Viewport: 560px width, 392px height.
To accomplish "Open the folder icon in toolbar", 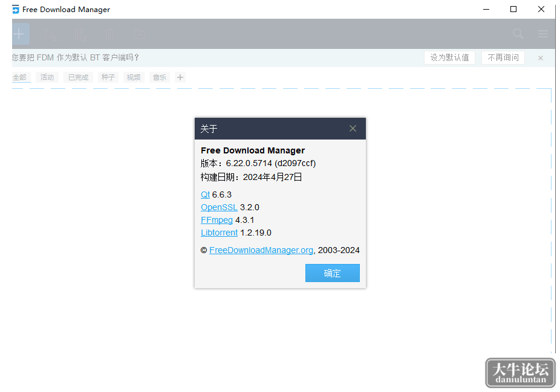I will pos(140,34).
